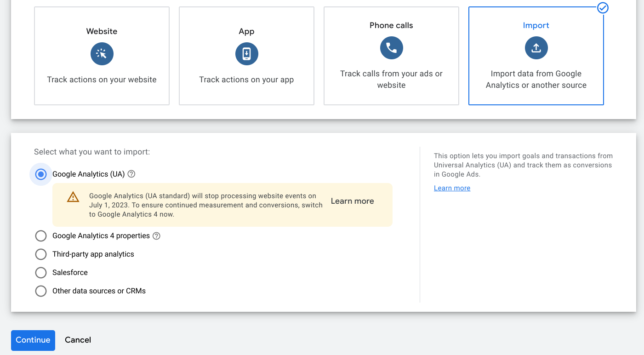Click the 'Salesforce' option label
Image resolution: width=644 pixels, height=355 pixels.
click(70, 273)
